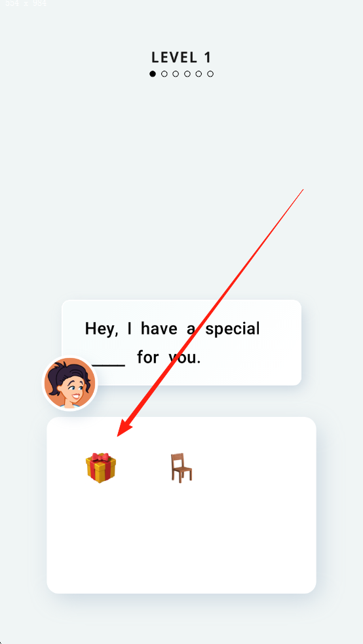Click the word "Hey," in the message
The image size is (363, 644).
[101, 329]
